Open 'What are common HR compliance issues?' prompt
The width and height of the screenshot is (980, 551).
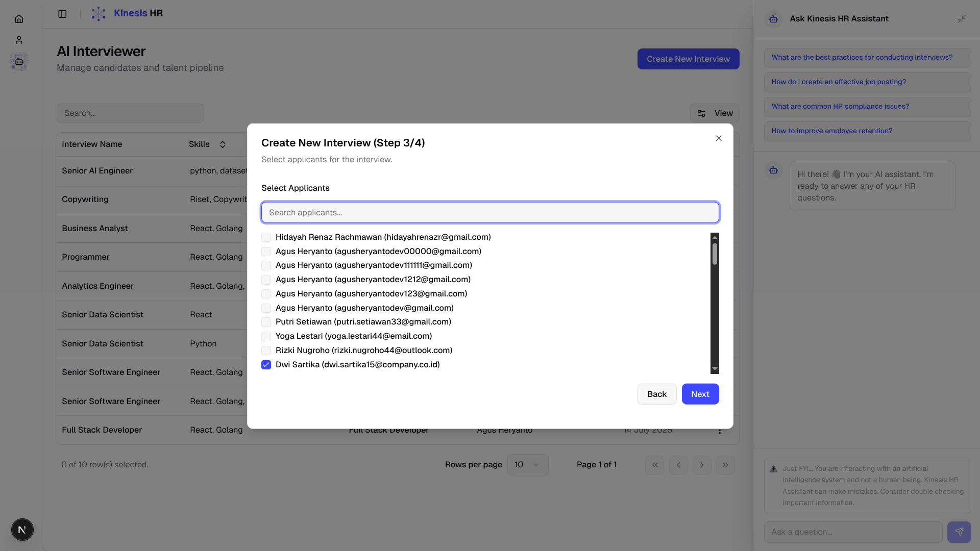(867, 107)
